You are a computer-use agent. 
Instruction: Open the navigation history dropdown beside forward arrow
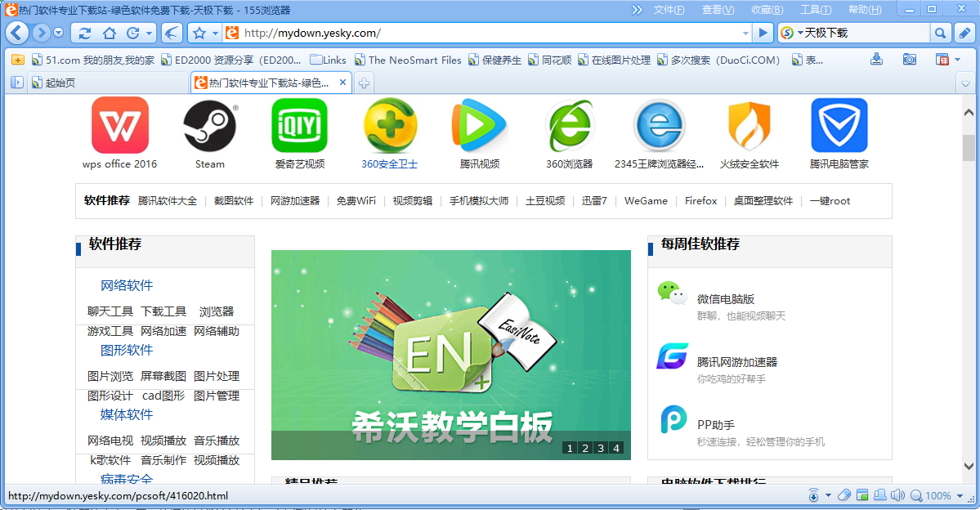point(59,33)
